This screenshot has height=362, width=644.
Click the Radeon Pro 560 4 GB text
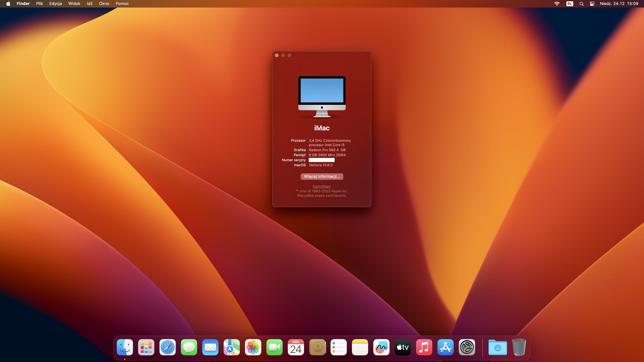point(327,150)
